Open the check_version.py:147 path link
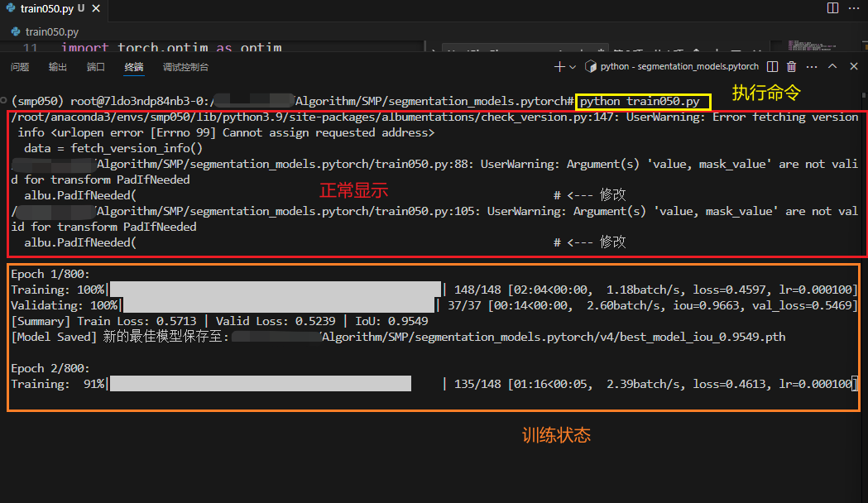Image resolution: width=868 pixels, height=503 pixels. (x=315, y=117)
